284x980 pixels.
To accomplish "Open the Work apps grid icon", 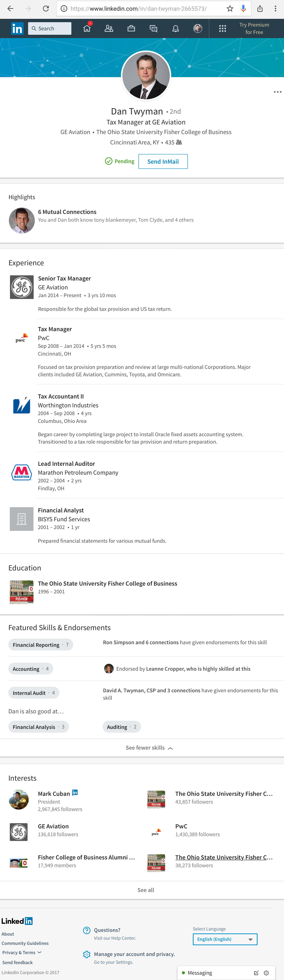I will pos(222,28).
